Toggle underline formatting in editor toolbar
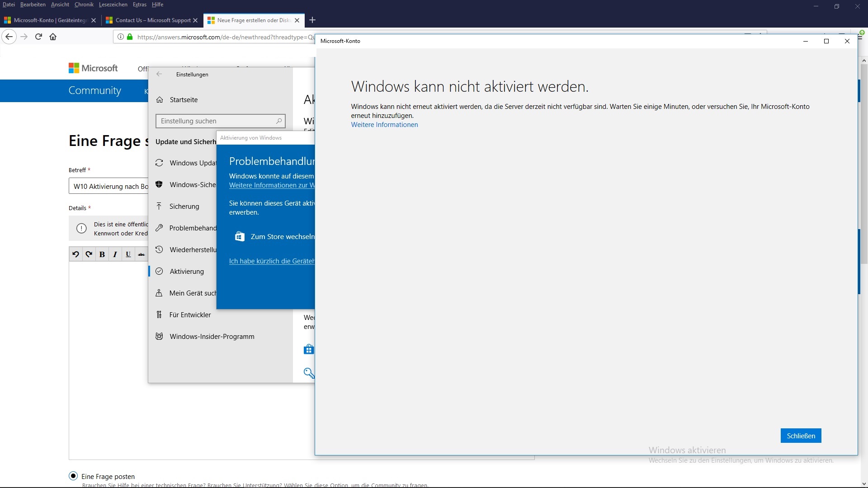The width and height of the screenshot is (868, 488). pos(128,254)
